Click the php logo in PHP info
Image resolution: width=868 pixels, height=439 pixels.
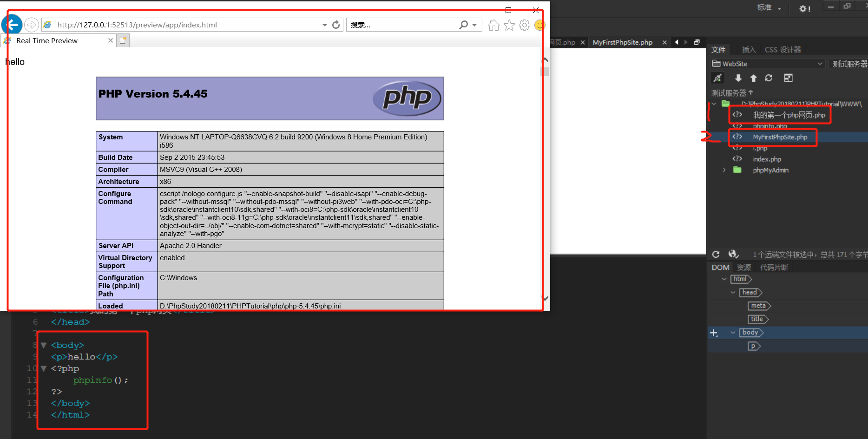407,98
